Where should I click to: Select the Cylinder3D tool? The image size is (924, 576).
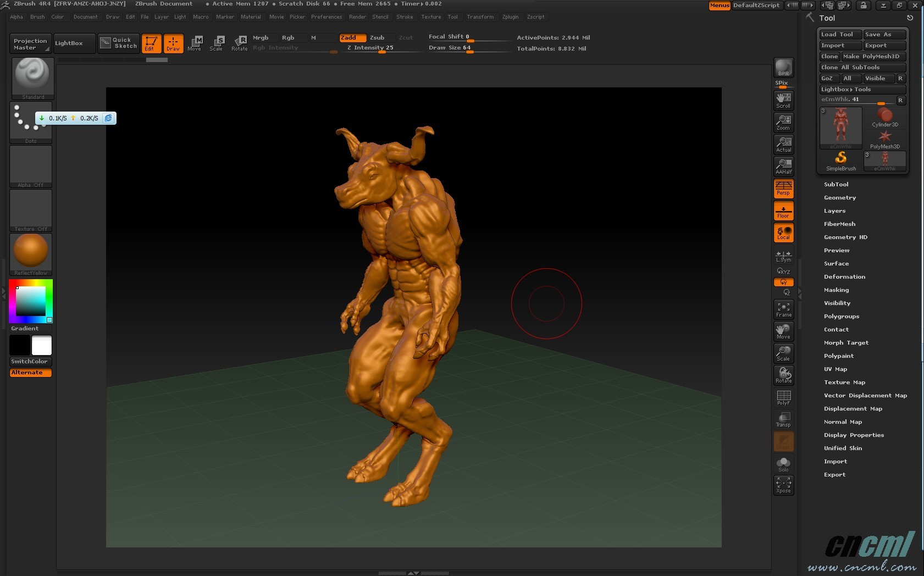(885, 118)
